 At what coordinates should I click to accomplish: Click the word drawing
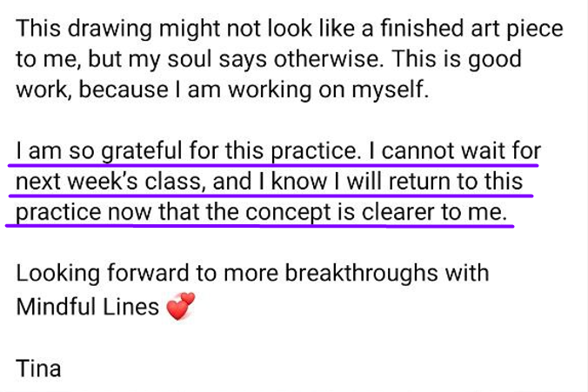(x=110, y=30)
